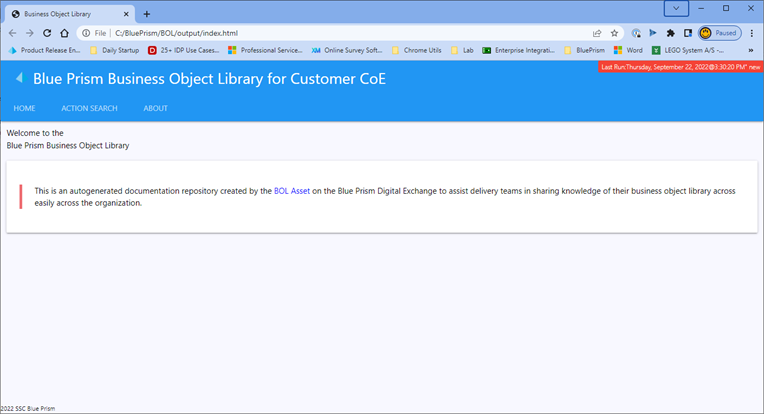Open the Word bookmark
This screenshot has height=414, width=764.
click(629, 50)
